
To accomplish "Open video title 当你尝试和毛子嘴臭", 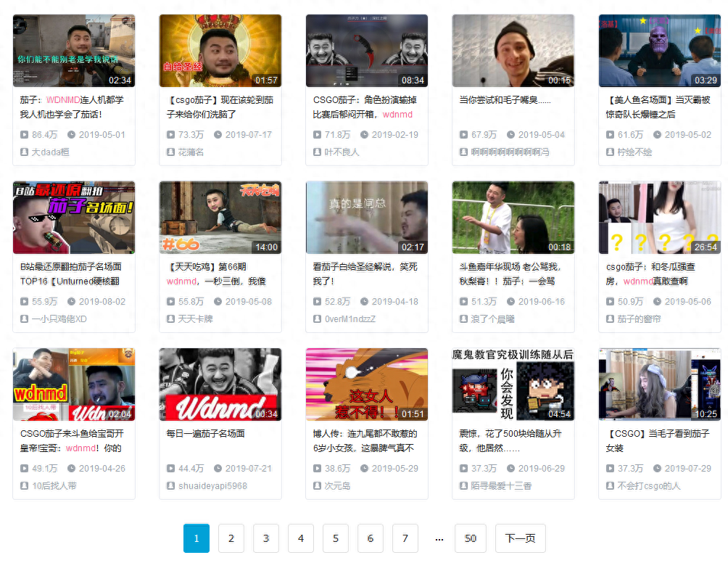I will (505, 100).
